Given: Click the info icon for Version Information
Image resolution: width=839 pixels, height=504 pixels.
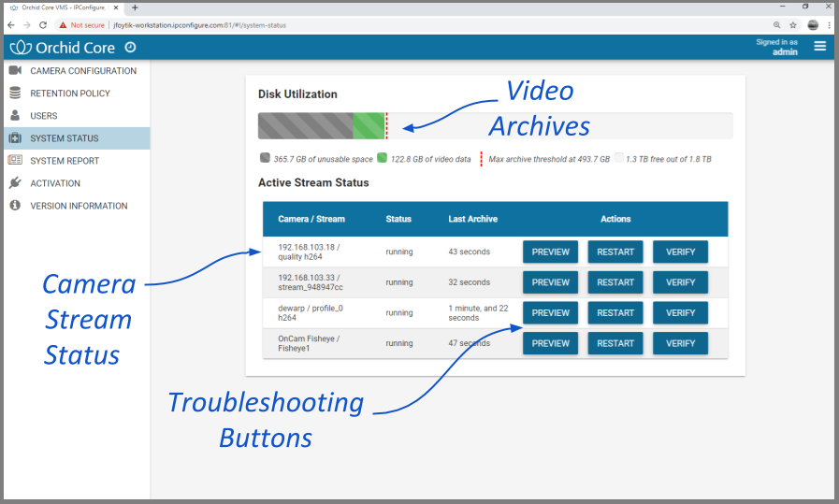Looking at the screenshot, I should [x=15, y=205].
